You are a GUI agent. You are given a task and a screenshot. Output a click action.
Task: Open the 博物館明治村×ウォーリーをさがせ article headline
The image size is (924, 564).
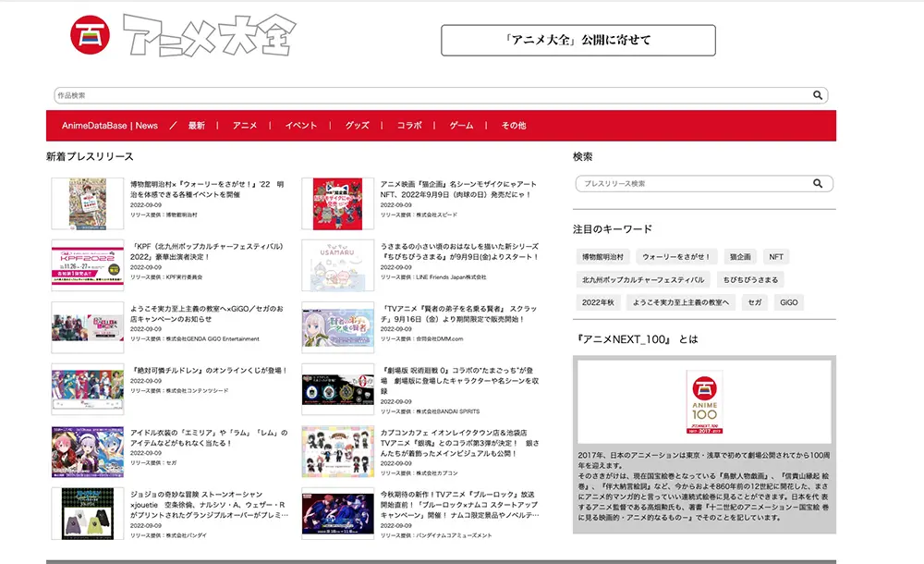tap(207, 190)
